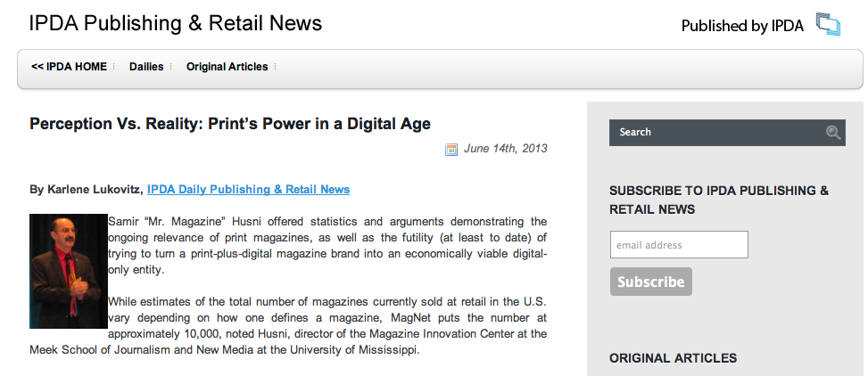Click the IPDA Publishing & Retail News site title
Screen dimensions: 868x376
(176, 23)
